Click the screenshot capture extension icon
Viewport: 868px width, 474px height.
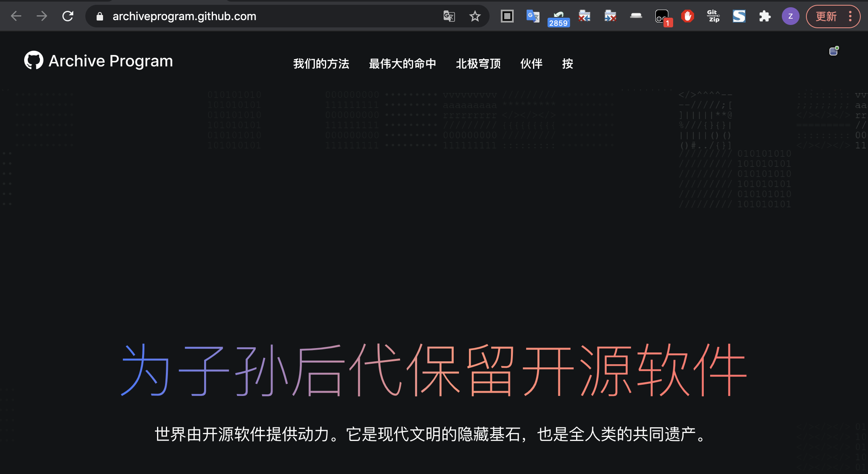(x=507, y=16)
